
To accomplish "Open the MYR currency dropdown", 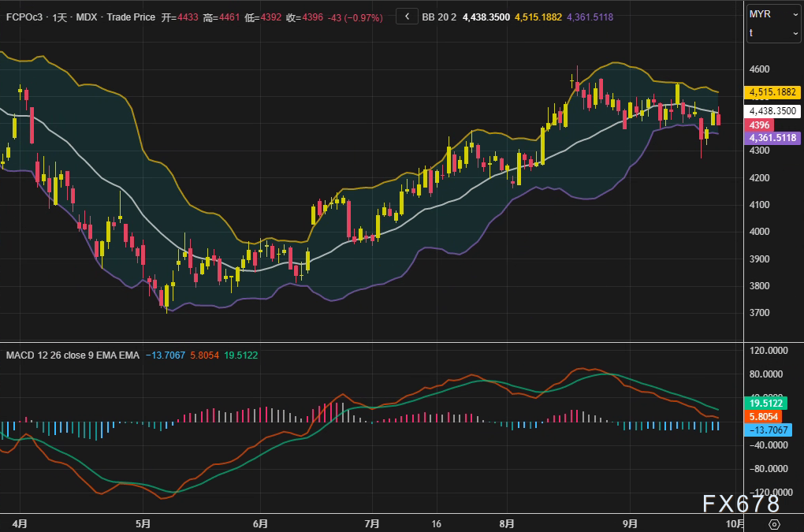I will pyautogui.click(x=773, y=14).
